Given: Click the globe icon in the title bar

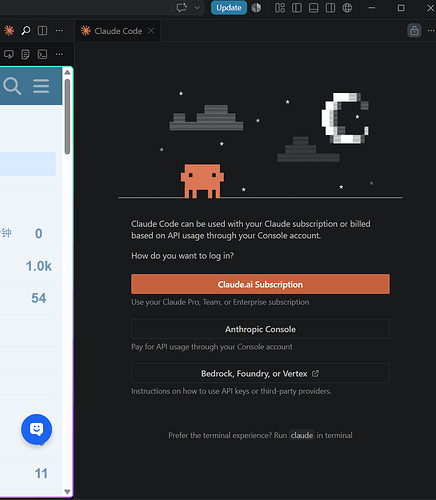Looking at the screenshot, I should coord(347,8).
